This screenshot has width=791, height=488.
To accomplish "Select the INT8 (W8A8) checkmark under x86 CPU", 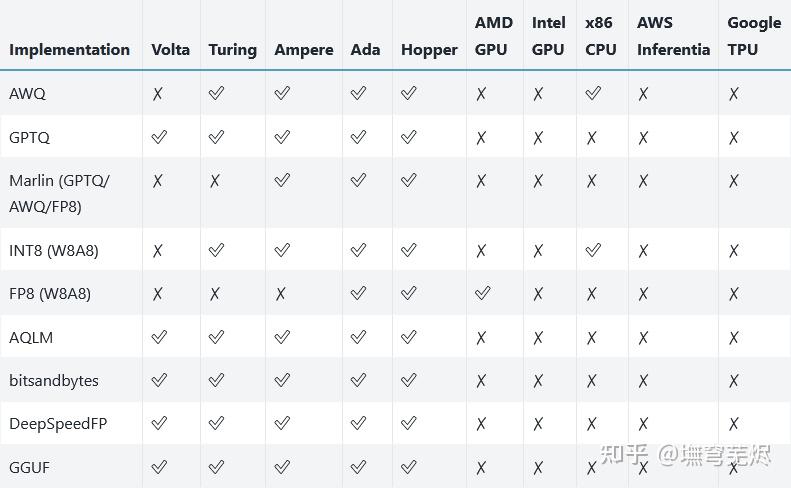I will click(x=593, y=251).
